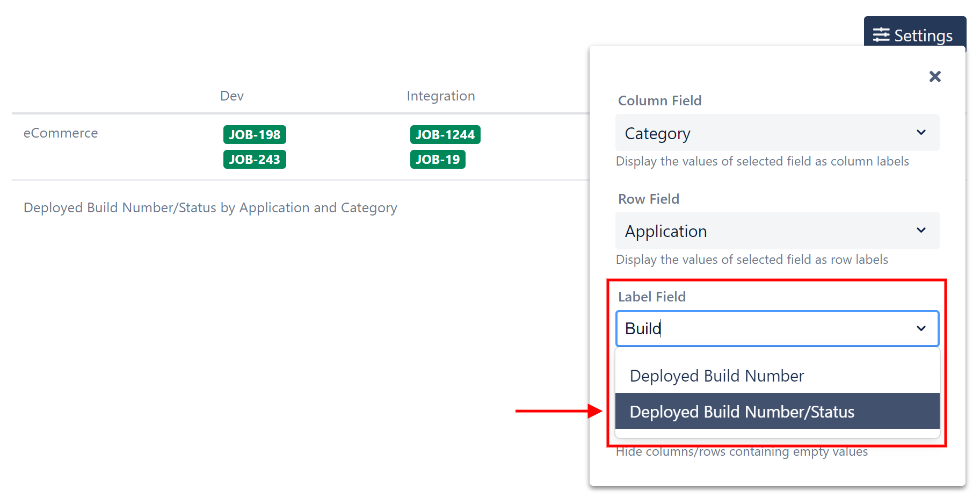Select the eCommerce row label

(61, 133)
